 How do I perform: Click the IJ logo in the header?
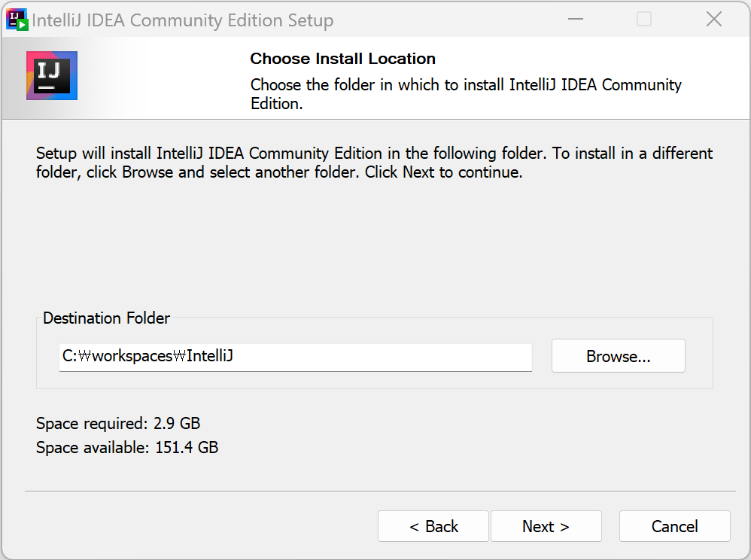click(52, 76)
